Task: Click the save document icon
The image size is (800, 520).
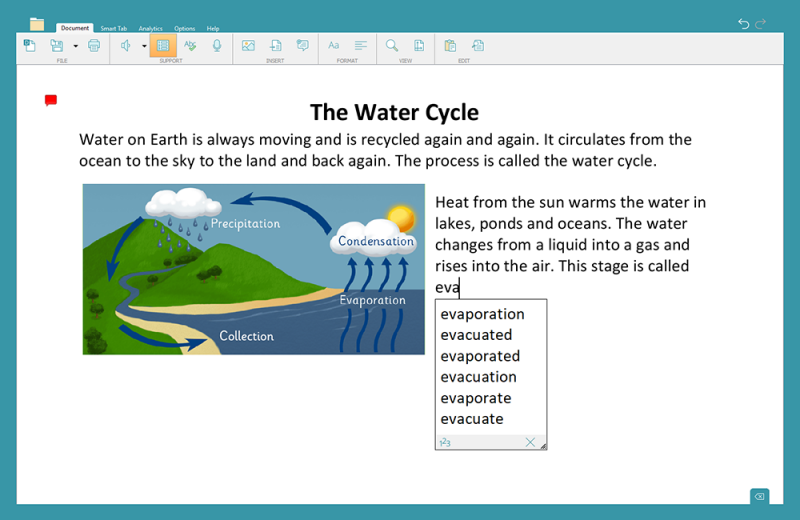Action: (57, 46)
